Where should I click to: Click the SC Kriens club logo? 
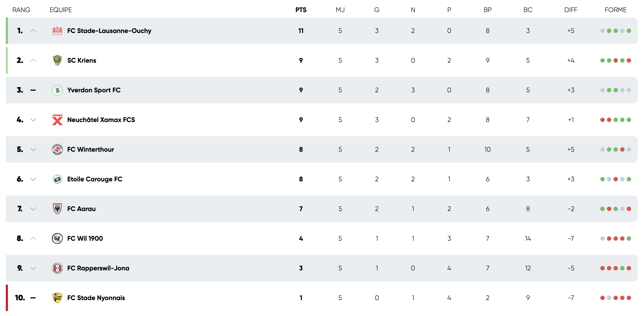[57, 60]
